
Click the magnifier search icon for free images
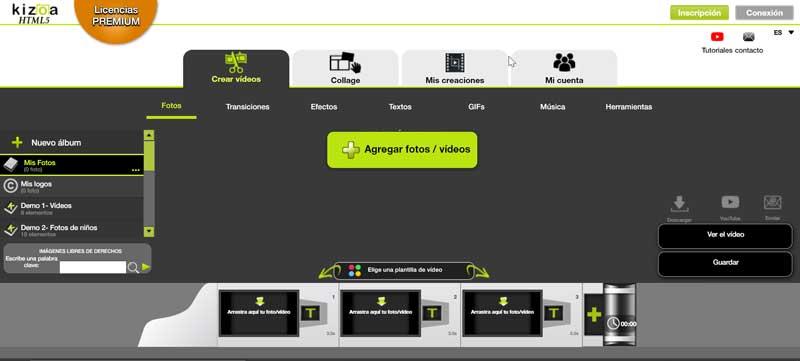pos(133,268)
